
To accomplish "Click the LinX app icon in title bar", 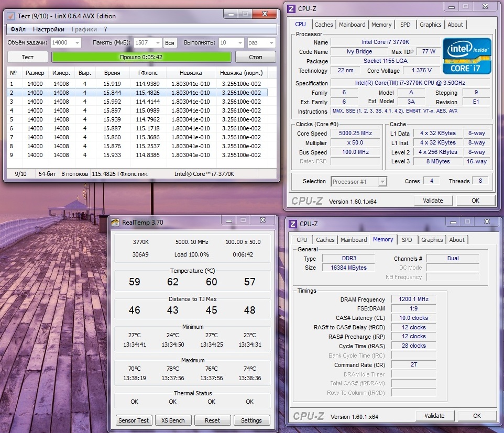I will click(x=11, y=16).
